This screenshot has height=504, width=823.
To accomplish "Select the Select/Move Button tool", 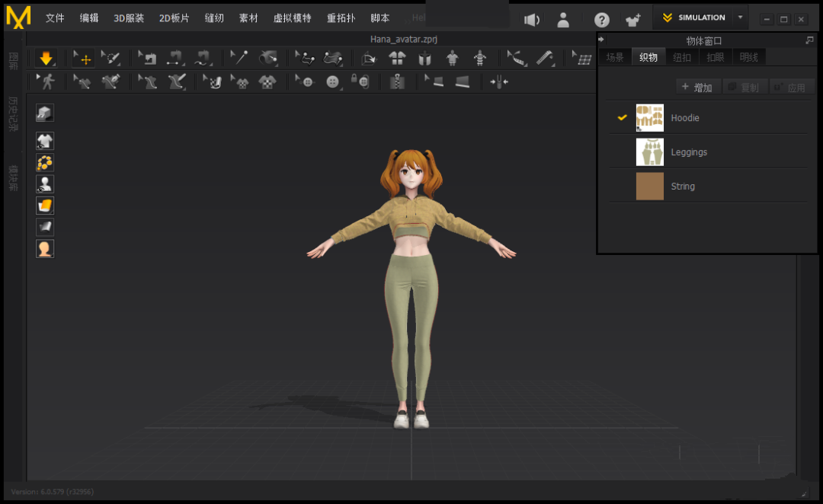I will (x=305, y=81).
